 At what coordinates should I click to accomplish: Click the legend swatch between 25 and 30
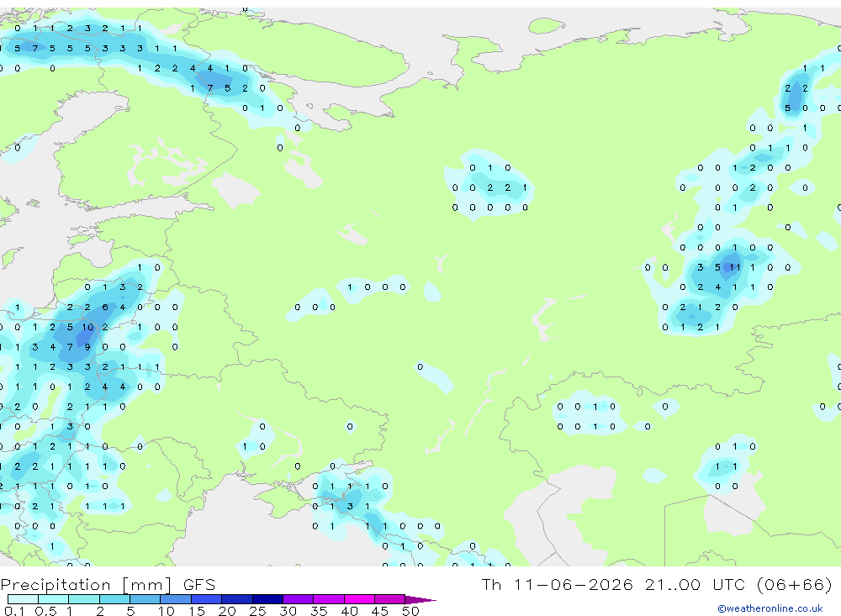(267, 599)
